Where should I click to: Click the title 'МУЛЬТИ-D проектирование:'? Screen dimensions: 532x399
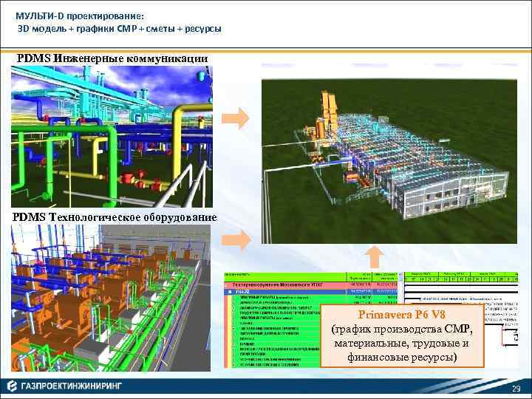tap(80, 16)
